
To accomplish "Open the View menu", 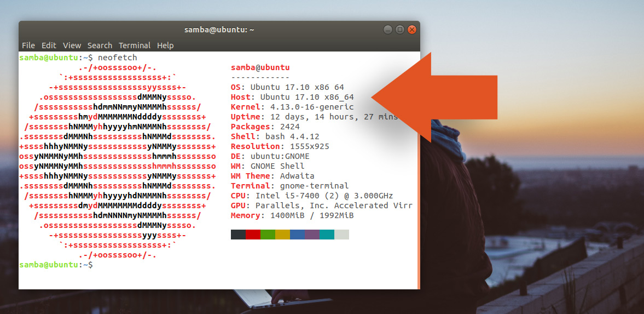I will pyautogui.click(x=72, y=45).
